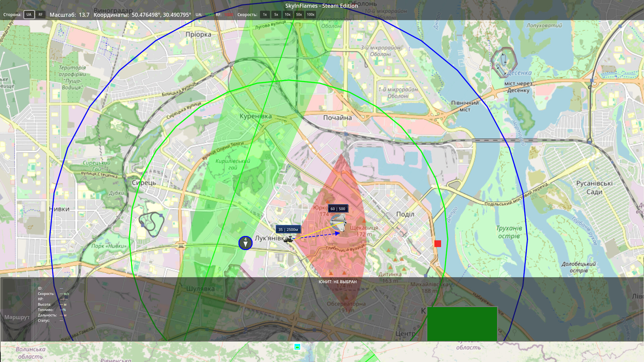
Task: Select the delta-wing drone unit icon
Action: (338, 222)
